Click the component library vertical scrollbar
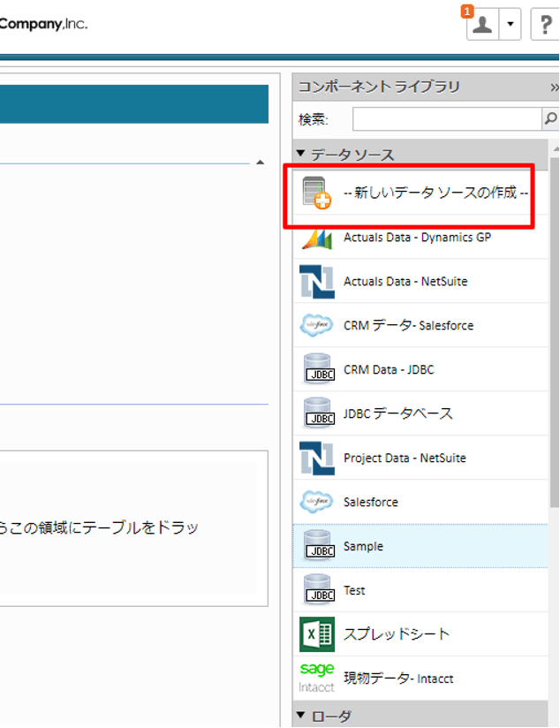 pyautogui.click(x=555, y=332)
